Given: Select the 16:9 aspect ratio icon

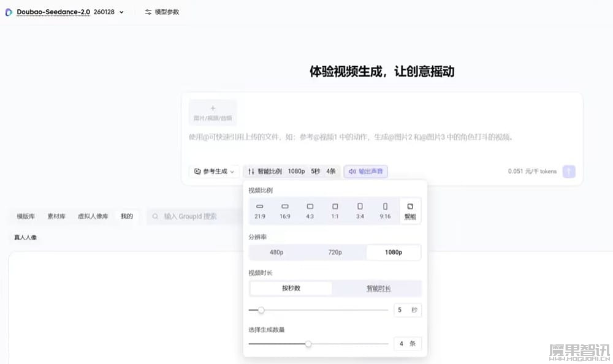Looking at the screenshot, I should click(285, 209).
